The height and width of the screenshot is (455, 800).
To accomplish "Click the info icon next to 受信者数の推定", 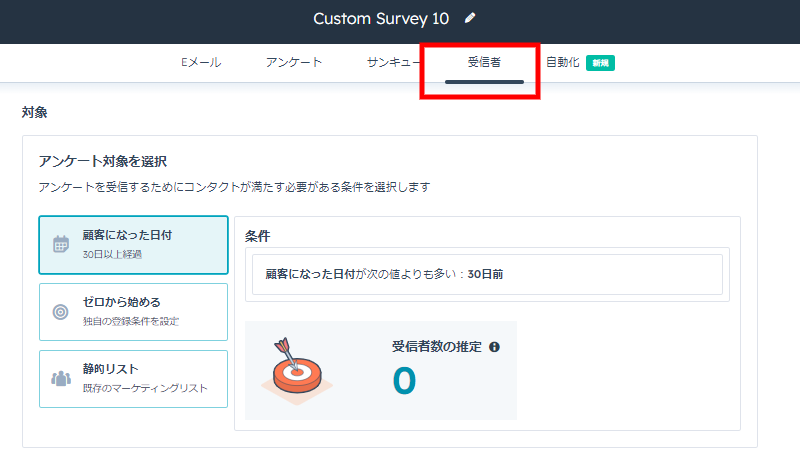I will [x=494, y=347].
